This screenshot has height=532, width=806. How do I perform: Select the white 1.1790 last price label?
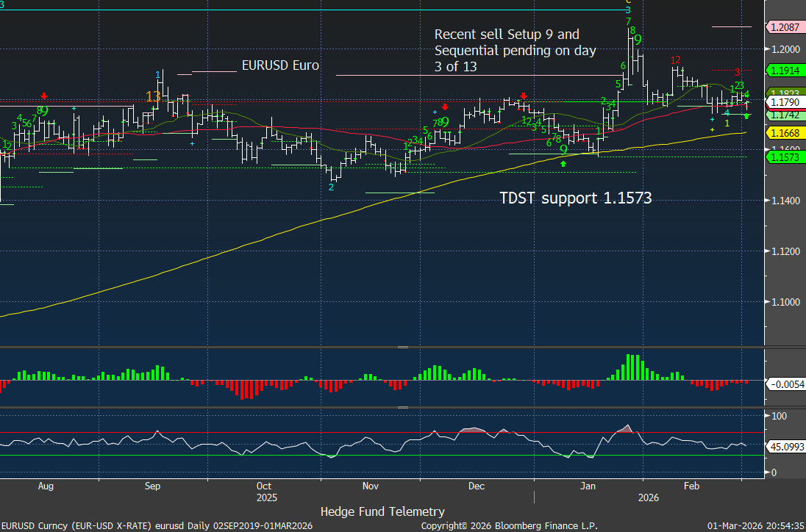tap(785, 102)
